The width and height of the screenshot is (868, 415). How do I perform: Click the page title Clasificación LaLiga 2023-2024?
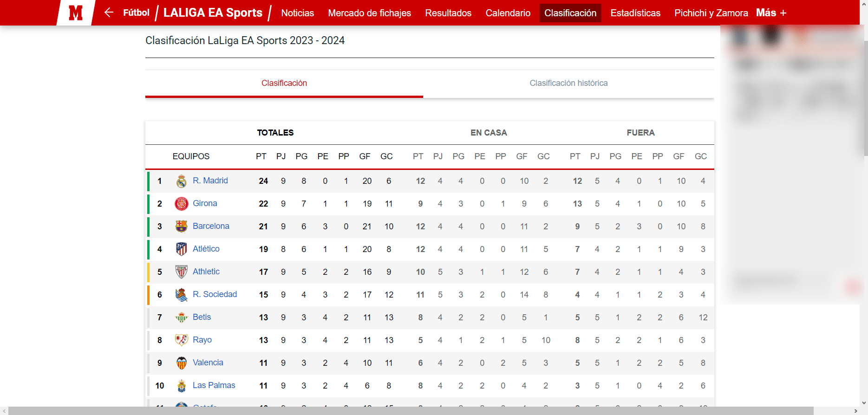point(245,40)
